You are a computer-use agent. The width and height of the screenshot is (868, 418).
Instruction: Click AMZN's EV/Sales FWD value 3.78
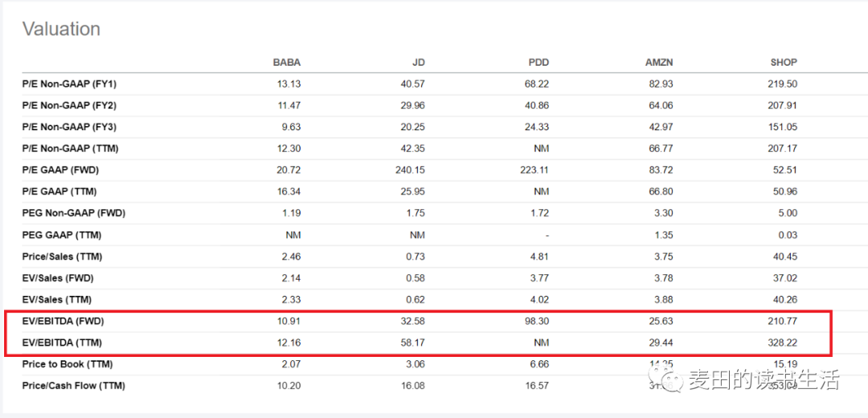coord(664,278)
